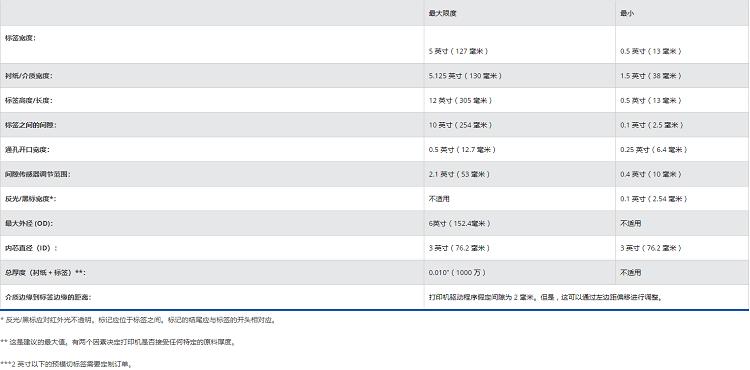
Task: Click '不适用' in the 最大外径 (OD) row
Action: [630, 224]
